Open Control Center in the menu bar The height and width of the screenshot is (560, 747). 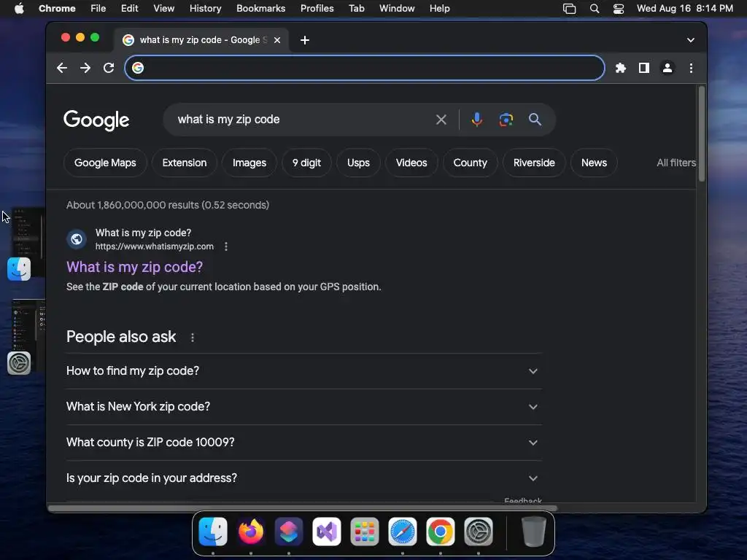[619, 9]
